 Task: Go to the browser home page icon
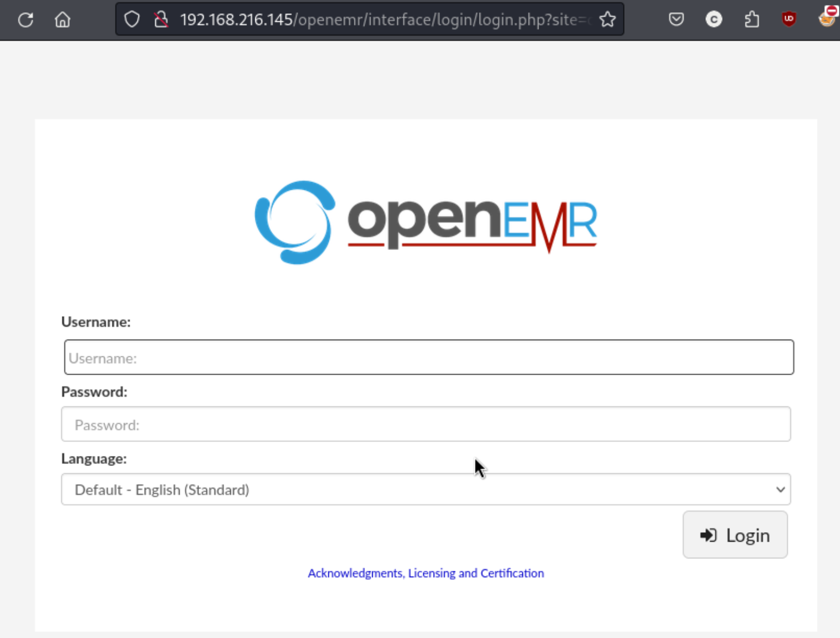coord(62,20)
